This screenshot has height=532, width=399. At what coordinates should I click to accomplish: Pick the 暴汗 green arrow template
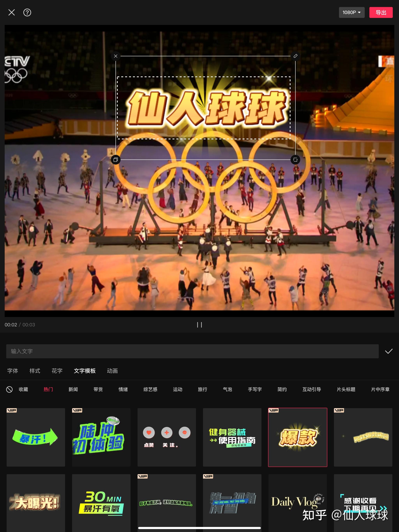(x=36, y=437)
